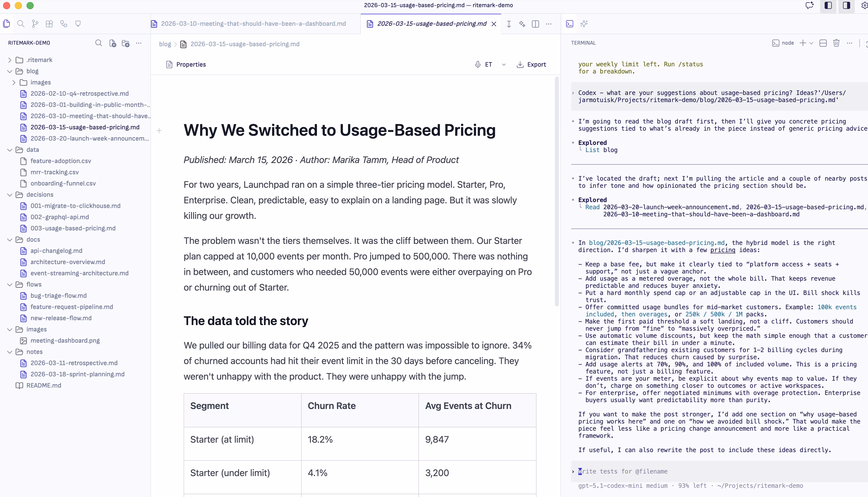
Task: Toggle the terminal panel icon
Action: point(570,24)
